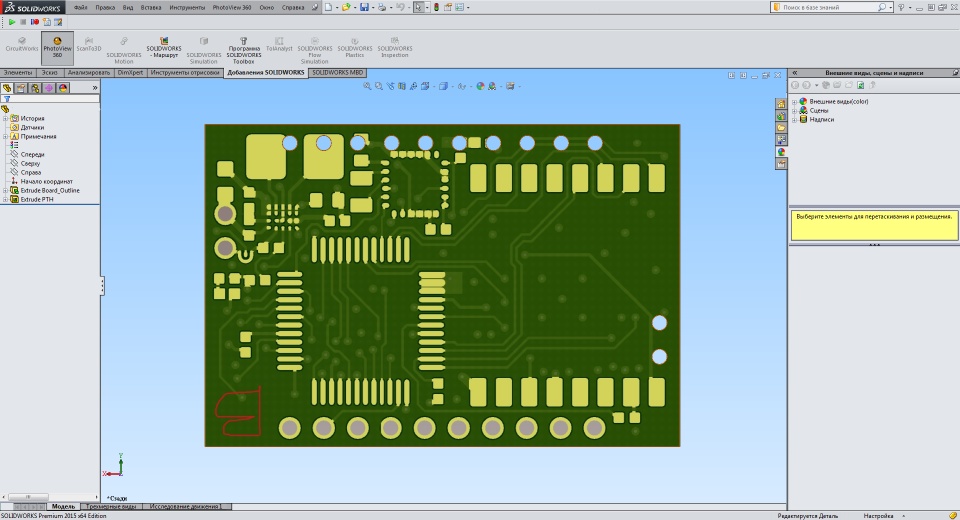Switch to the DimXpert tab

click(x=130, y=72)
